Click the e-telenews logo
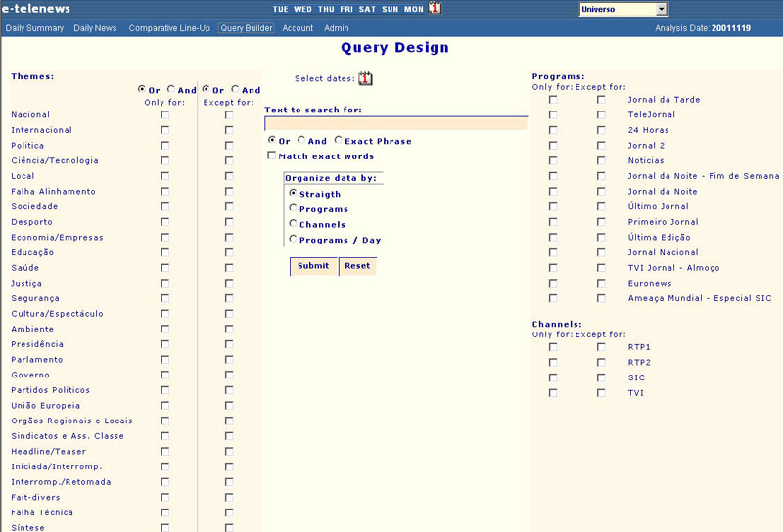This screenshot has height=532, width=783. [35, 9]
